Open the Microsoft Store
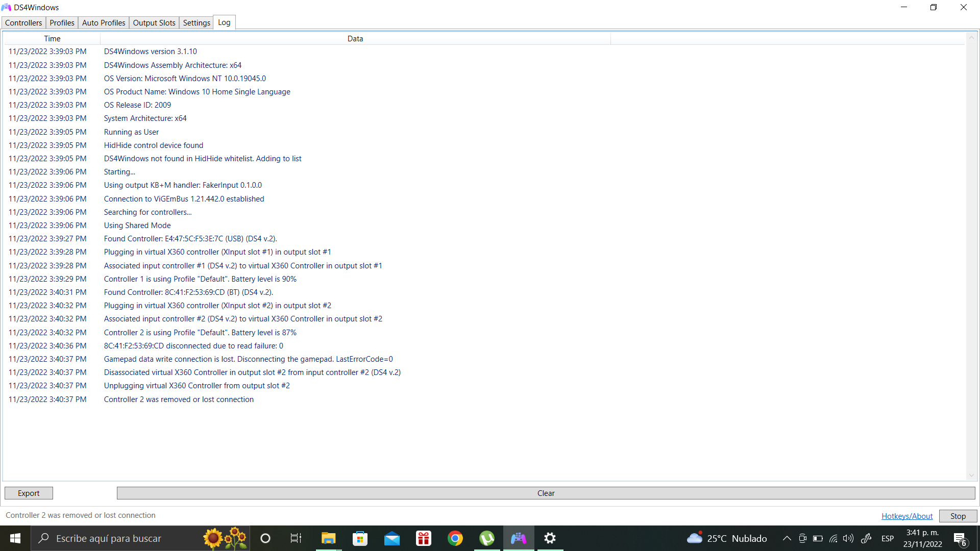 coord(360,538)
